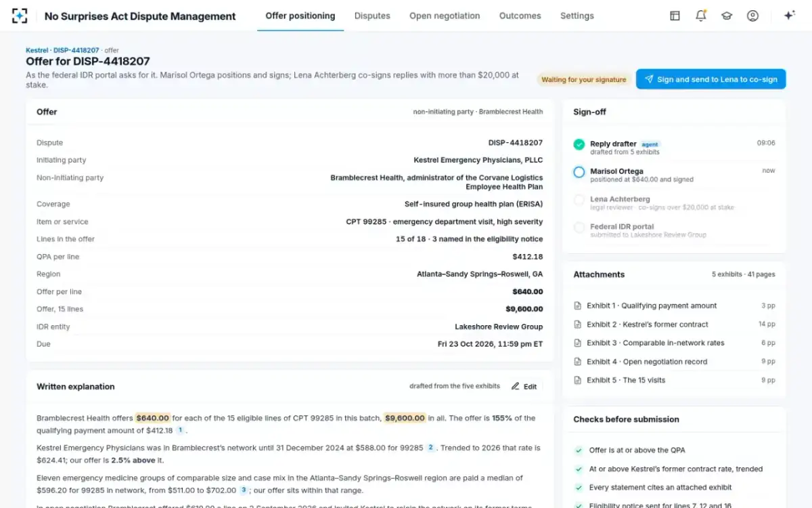Click the QPA per line value $412.18
The image size is (812, 508).
pyautogui.click(x=528, y=257)
